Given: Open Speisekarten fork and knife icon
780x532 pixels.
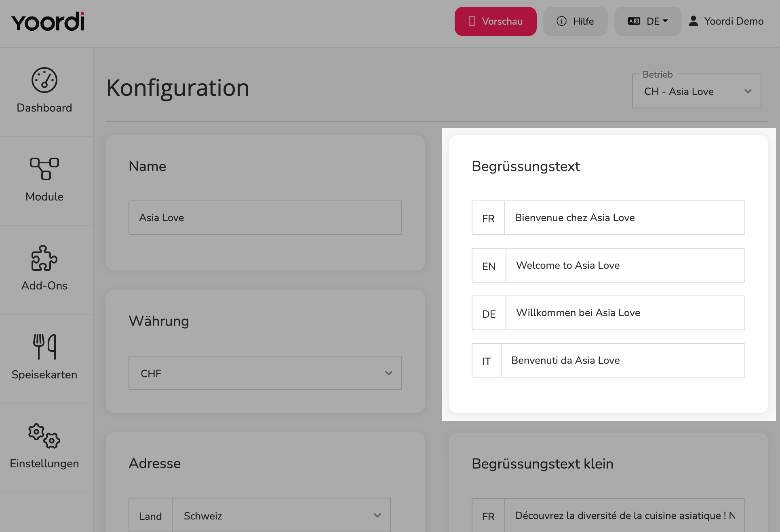Looking at the screenshot, I should [44, 346].
